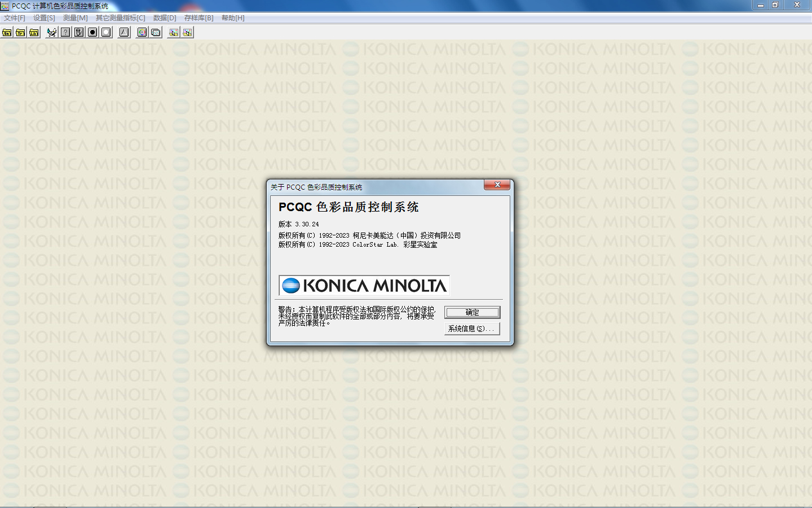Click the white dot calibration icon
This screenshot has width=812, height=508.
(106, 32)
